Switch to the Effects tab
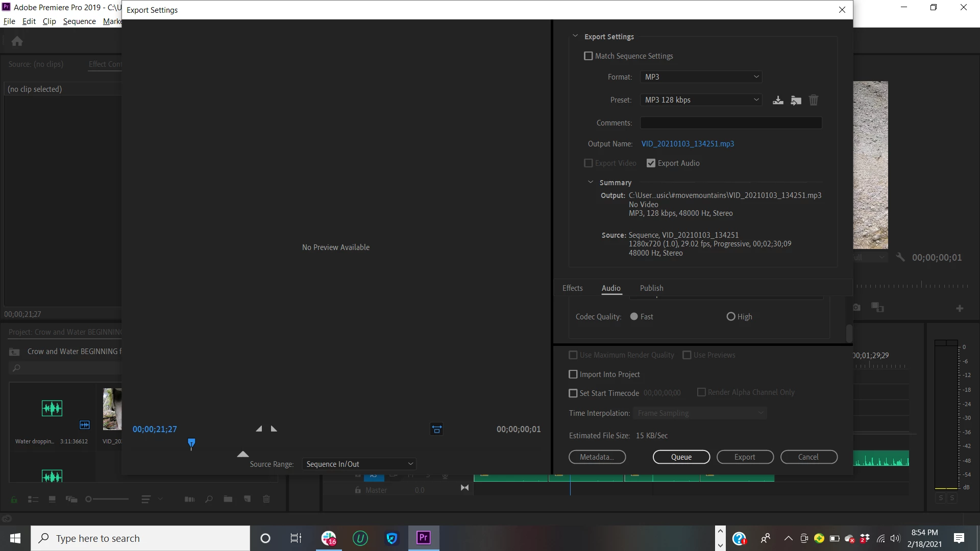This screenshot has height=551, width=980. pos(572,288)
